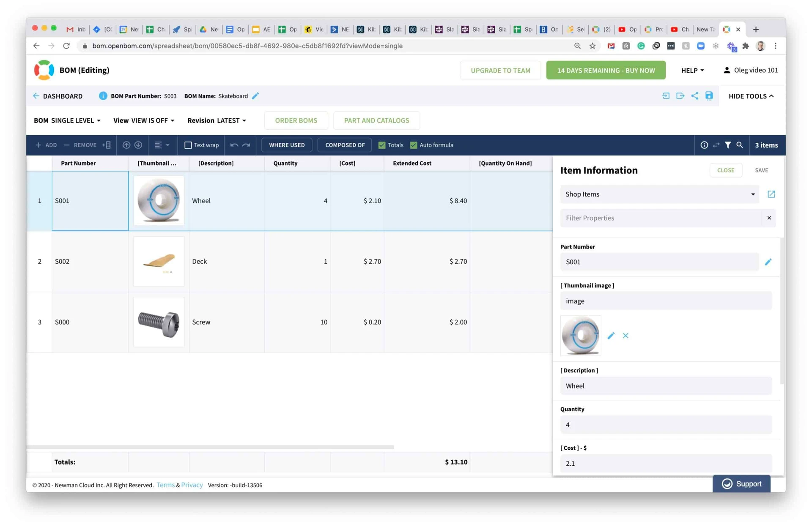Enable the Text wrap checkbox
This screenshot has width=812, height=527.
[x=188, y=145]
